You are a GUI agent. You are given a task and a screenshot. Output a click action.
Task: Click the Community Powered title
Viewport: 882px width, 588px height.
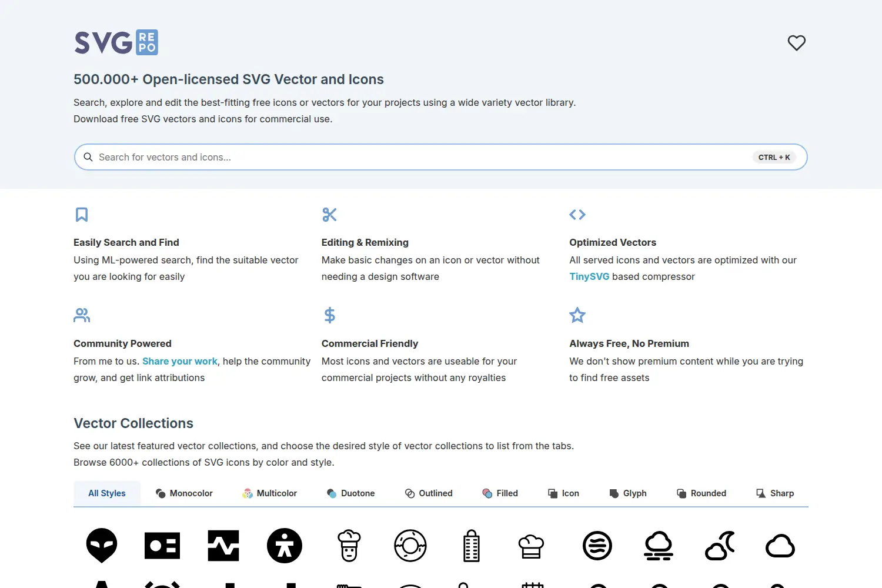[x=122, y=343]
